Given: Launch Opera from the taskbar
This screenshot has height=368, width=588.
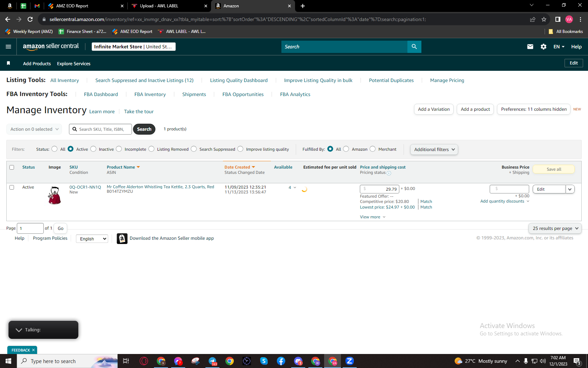Looking at the screenshot, I should pos(143,361).
